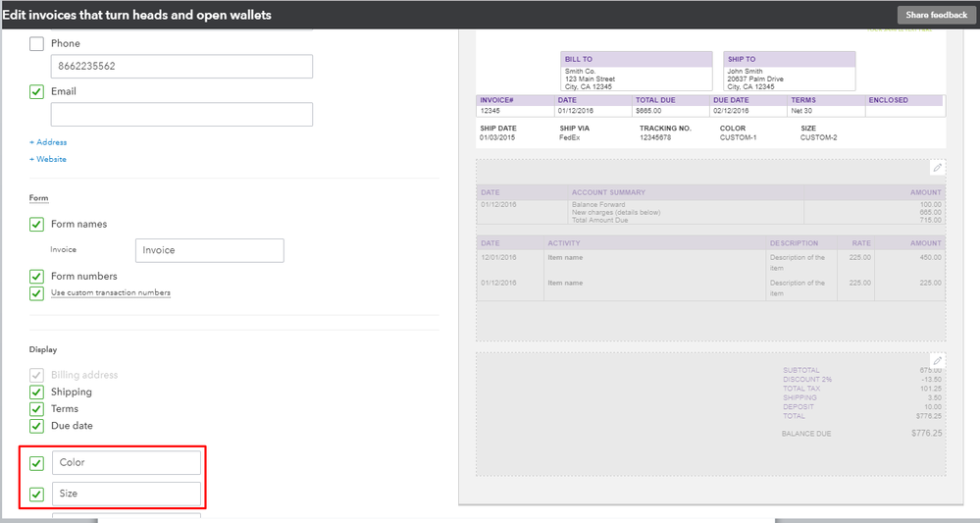Click the Share feedback button
Screen dimensions: 980x523
tap(936, 15)
